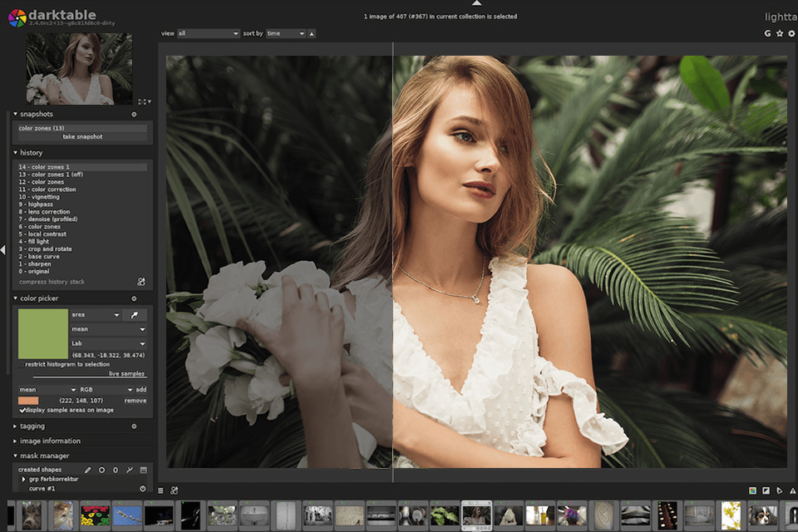The width and height of the screenshot is (798, 532).
Task: Add circle shape in mask manager
Action: pyautogui.click(x=101, y=470)
